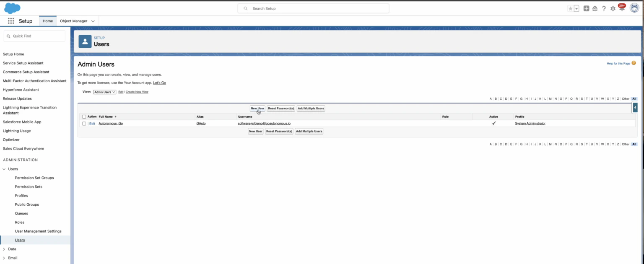
Task: Open Service Setup Assistant
Action: click(x=23, y=63)
